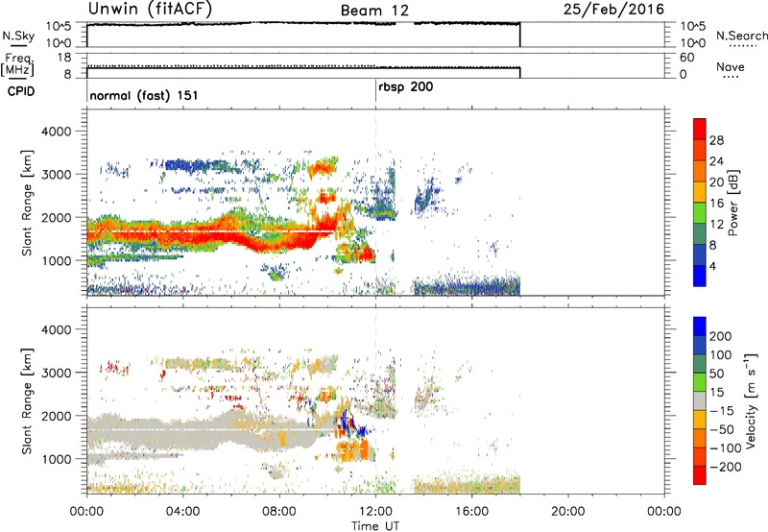Click the 'Slant Range [km]' label of power panel
The height and width of the screenshot is (532, 768).
click(x=27, y=203)
